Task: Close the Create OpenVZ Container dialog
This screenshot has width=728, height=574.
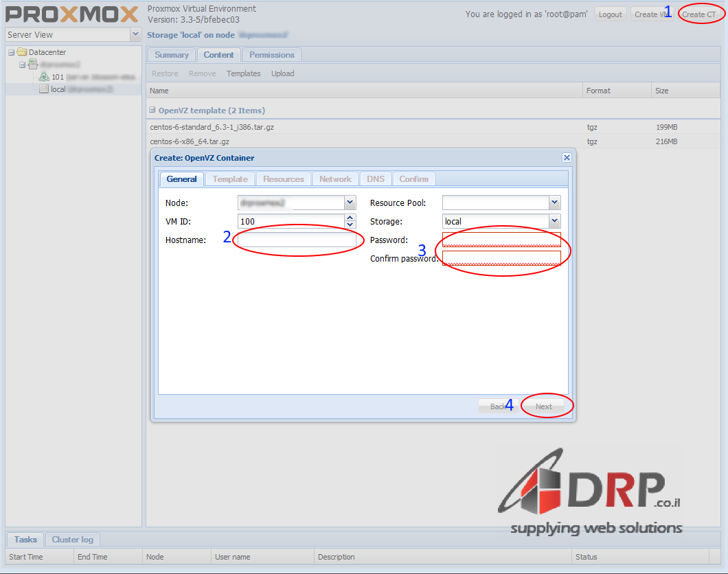Action: [567, 157]
